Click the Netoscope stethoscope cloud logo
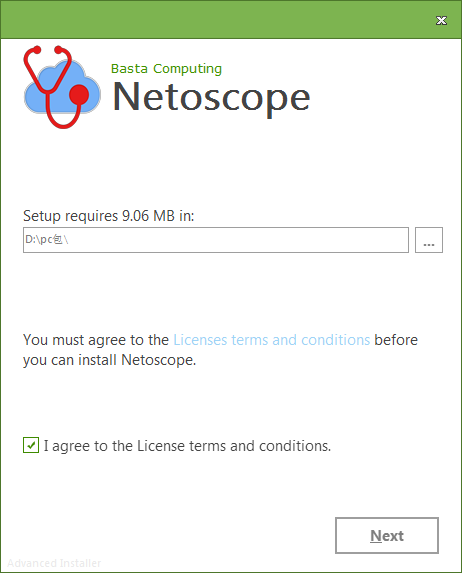The height and width of the screenshot is (573, 462). point(62,87)
